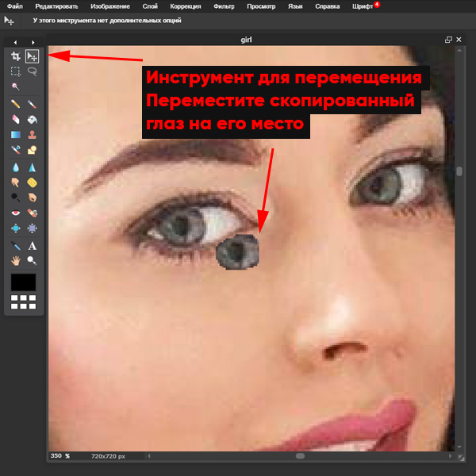Select the Color Replace tool
The height and width of the screenshot is (476, 476).
tap(16, 150)
